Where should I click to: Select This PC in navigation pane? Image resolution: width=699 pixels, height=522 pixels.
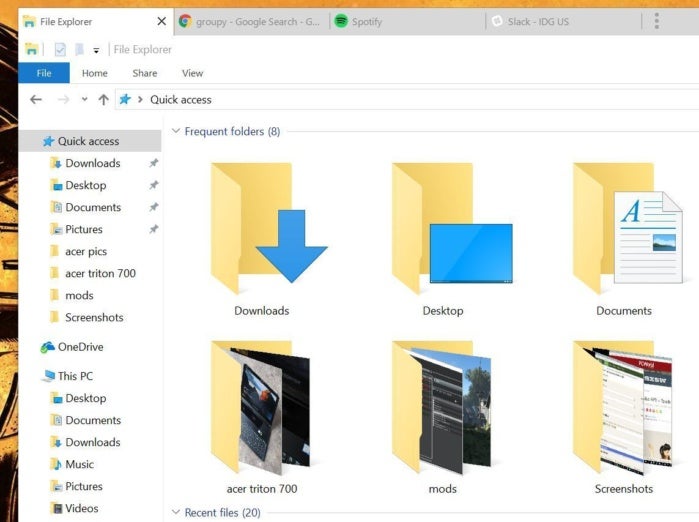coord(75,376)
